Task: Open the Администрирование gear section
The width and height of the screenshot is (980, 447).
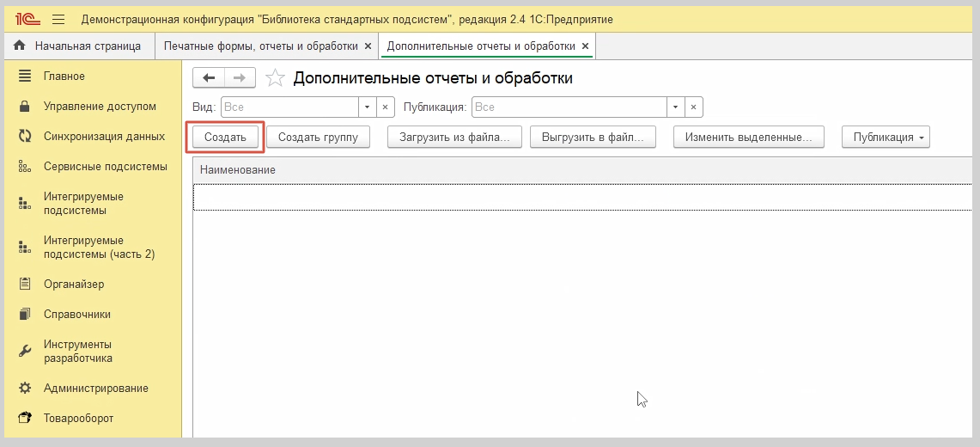Action: [x=95, y=388]
